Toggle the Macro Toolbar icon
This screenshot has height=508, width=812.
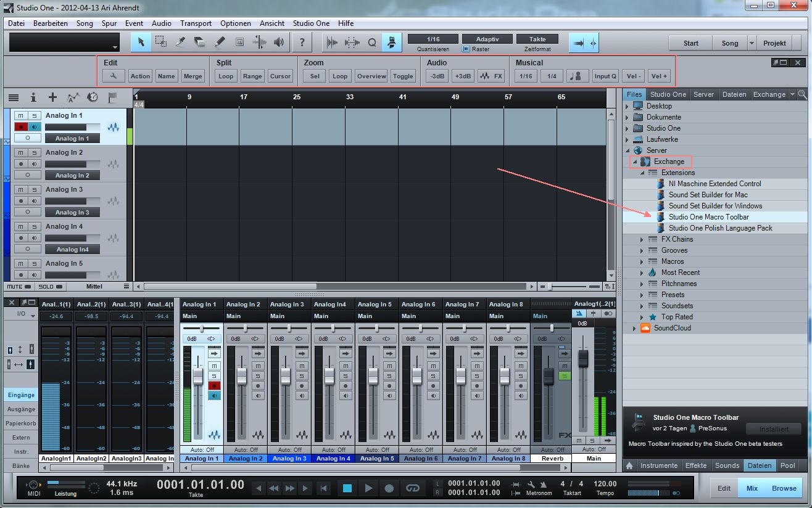391,43
